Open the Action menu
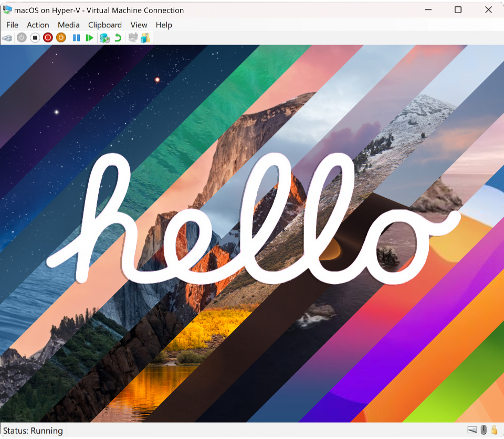 38,25
